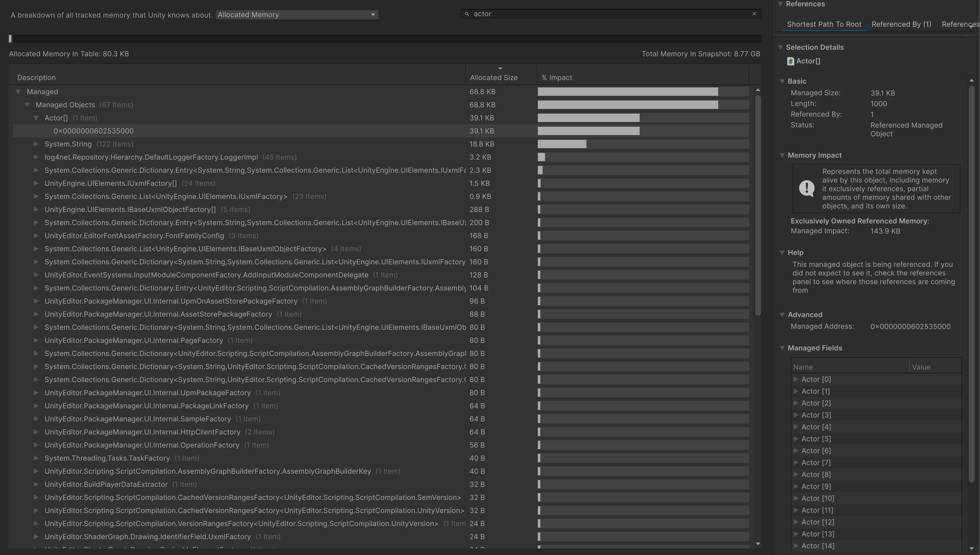Open the Allocated Memory dropdown

coord(297,15)
